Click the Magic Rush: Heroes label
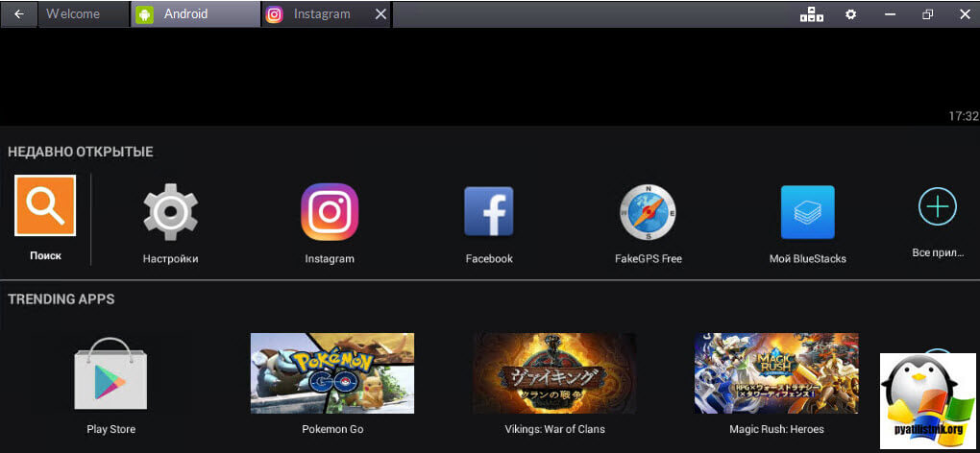This screenshot has width=980, height=453. (776, 429)
